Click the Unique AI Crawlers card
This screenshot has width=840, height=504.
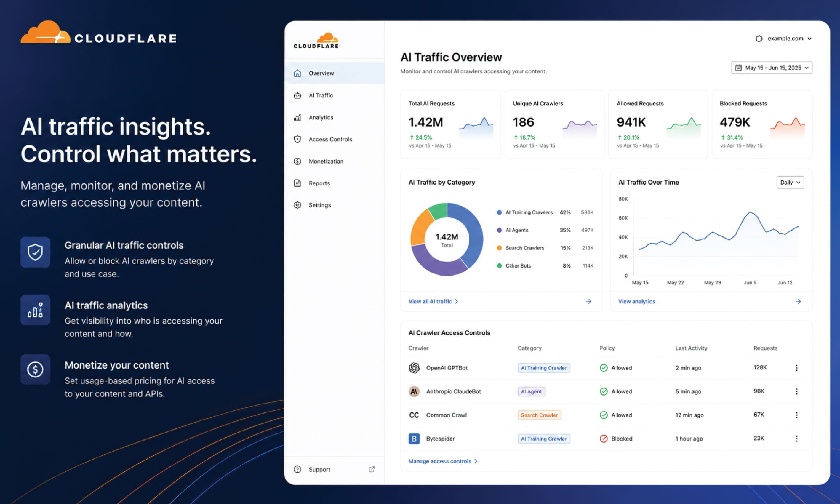tap(554, 124)
